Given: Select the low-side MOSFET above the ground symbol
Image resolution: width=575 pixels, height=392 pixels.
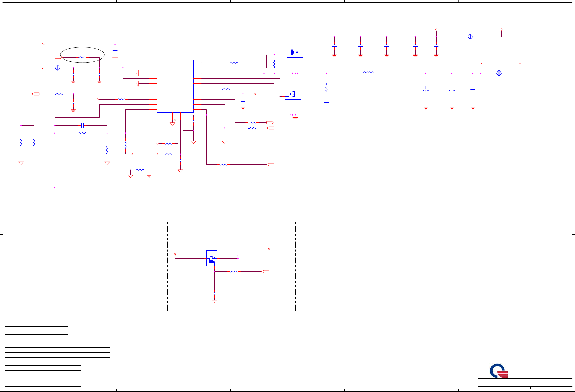Looking at the screenshot, I should (293, 94).
